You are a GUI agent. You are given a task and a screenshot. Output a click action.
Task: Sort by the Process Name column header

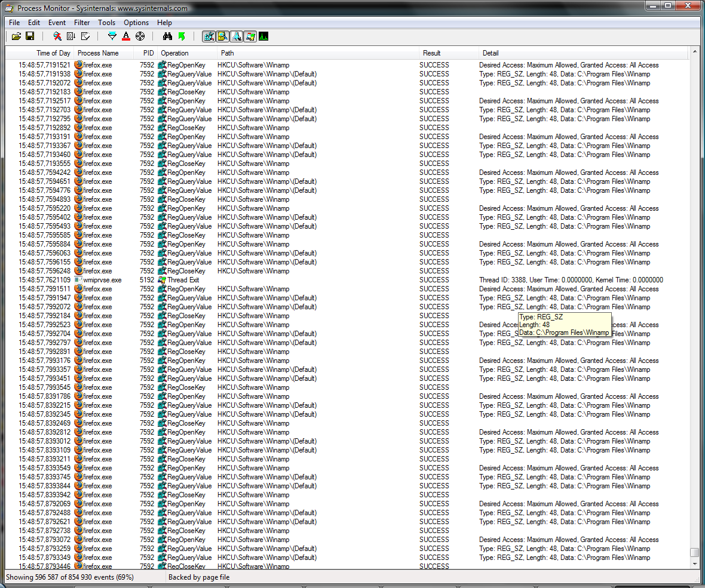point(103,53)
